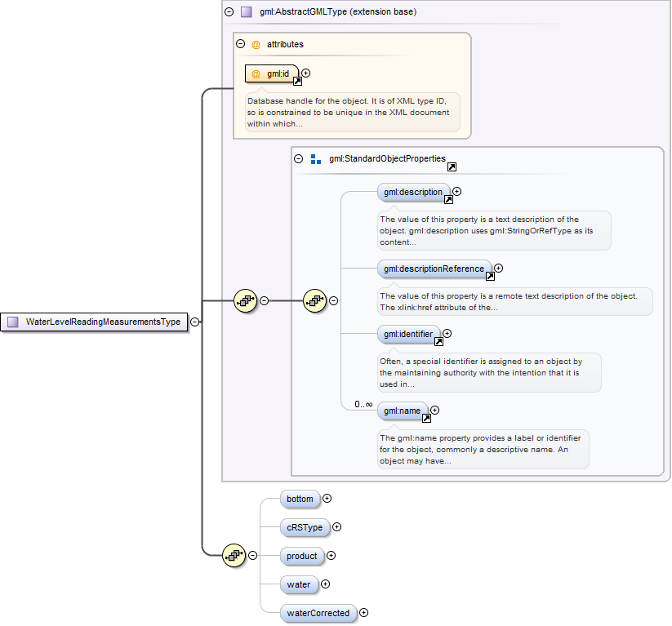Viewport: 672px width, 626px height.
Task: Click the jump arrow on gml:descriptionReference
Action: (491, 277)
